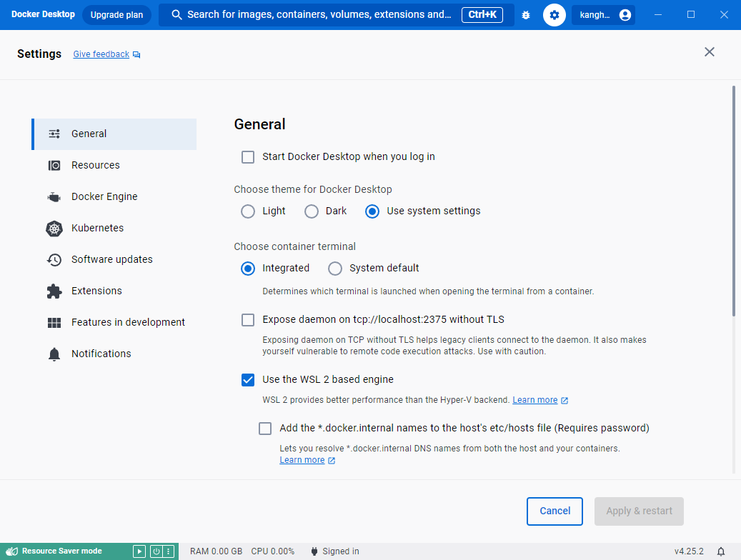This screenshot has height=560, width=741.
Task: Toggle Expose daemon on tcp://localhost:2375 checkbox
Action: (x=248, y=320)
